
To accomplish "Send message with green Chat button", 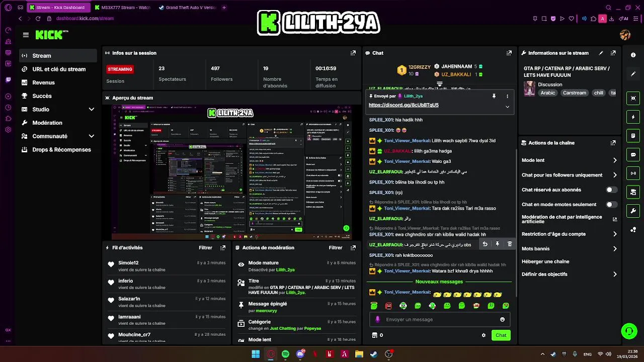I will 501,335.
